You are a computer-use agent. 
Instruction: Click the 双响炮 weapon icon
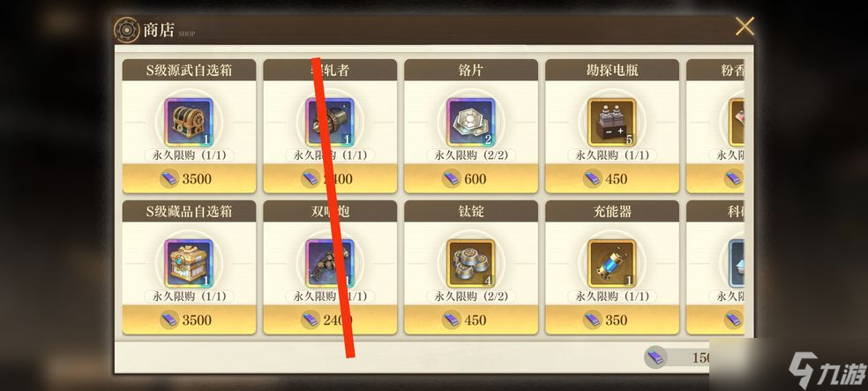(330, 264)
